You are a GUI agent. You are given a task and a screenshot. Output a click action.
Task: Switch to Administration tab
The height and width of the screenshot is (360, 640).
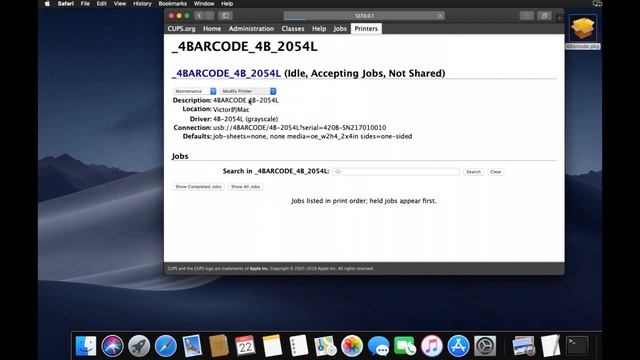coord(251,29)
